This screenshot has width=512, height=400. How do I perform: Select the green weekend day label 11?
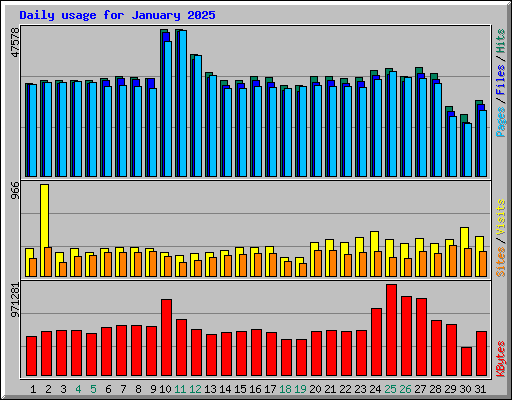[x=180, y=389]
